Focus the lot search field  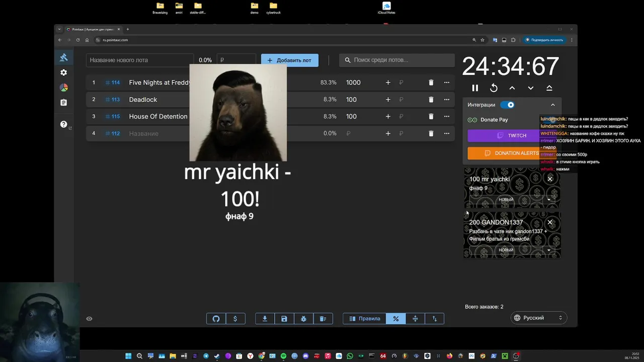point(396,60)
